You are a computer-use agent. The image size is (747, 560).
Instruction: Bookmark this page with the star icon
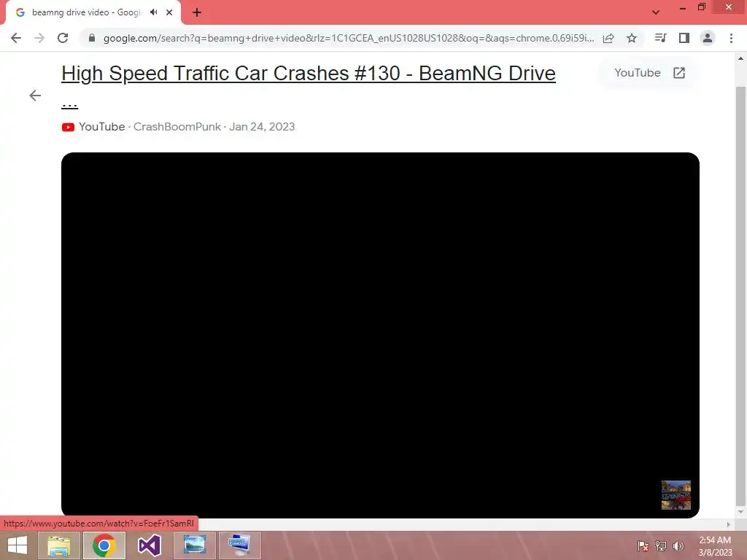(632, 38)
